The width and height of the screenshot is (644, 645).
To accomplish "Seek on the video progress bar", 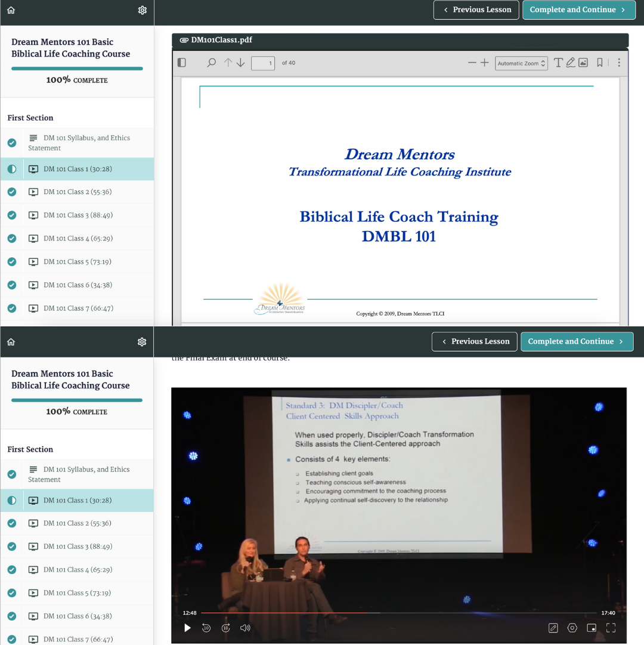I will pyautogui.click(x=399, y=613).
